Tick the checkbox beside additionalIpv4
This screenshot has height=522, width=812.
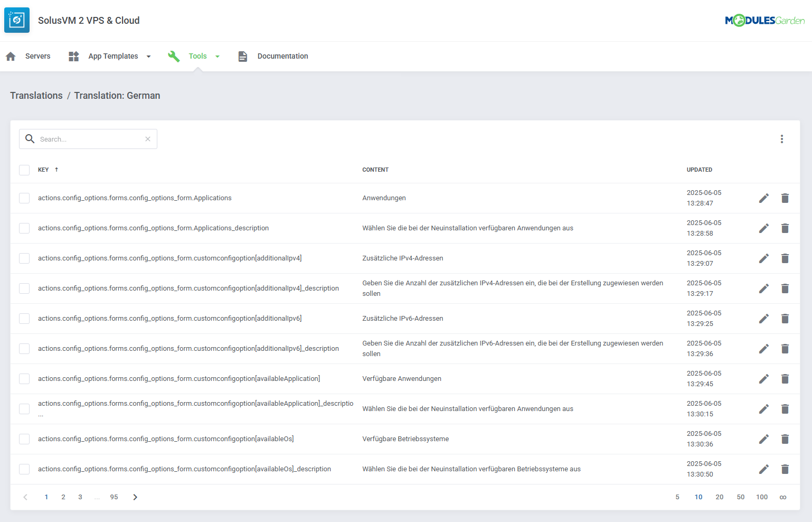(24, 258)
